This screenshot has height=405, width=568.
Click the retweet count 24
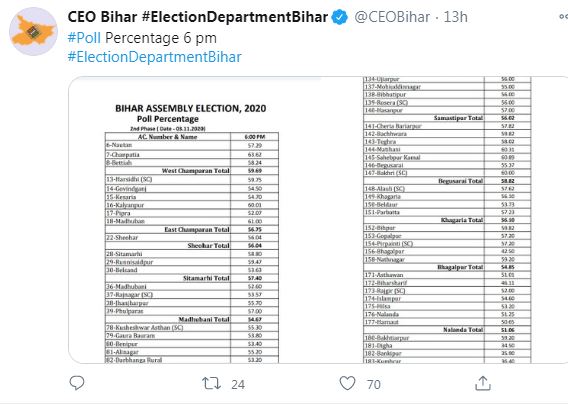pyautogui.click(x=238, y=384)
